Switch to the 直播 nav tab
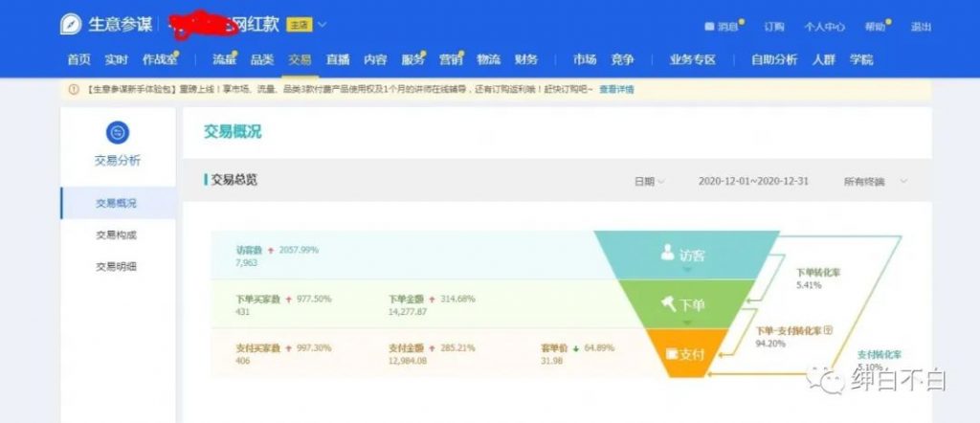Image resolution: width=980 pixels, height=423 pixels. tap(338, 60)
